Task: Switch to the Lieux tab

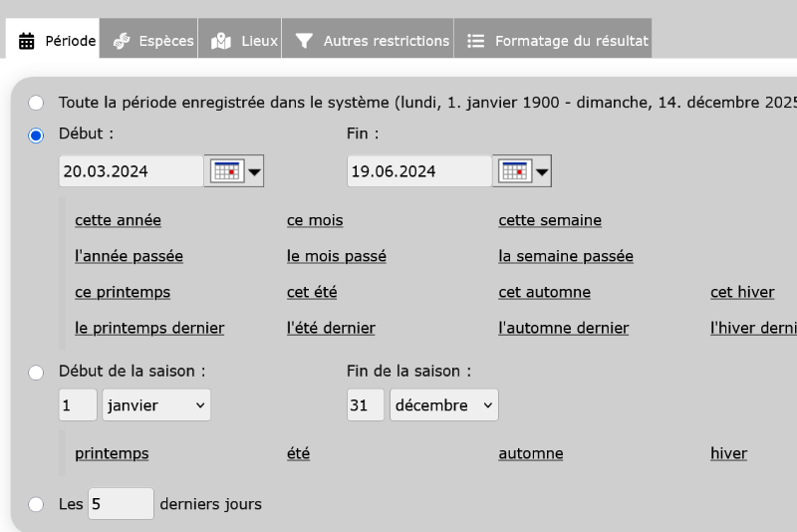Action: [240, 40]
